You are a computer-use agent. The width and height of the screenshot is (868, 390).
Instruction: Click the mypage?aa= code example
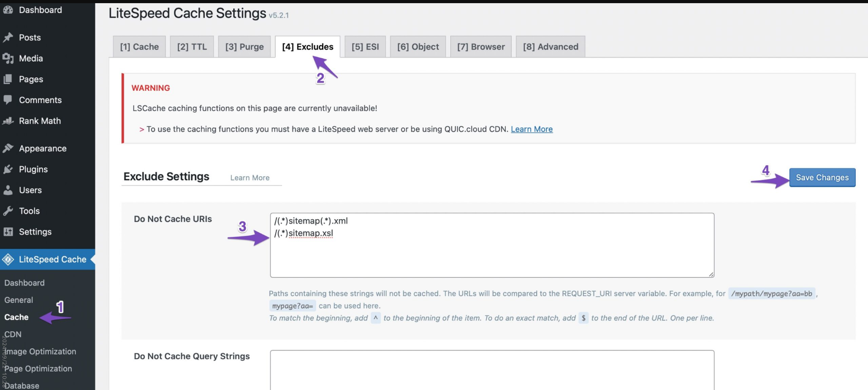tap(292, 306)
